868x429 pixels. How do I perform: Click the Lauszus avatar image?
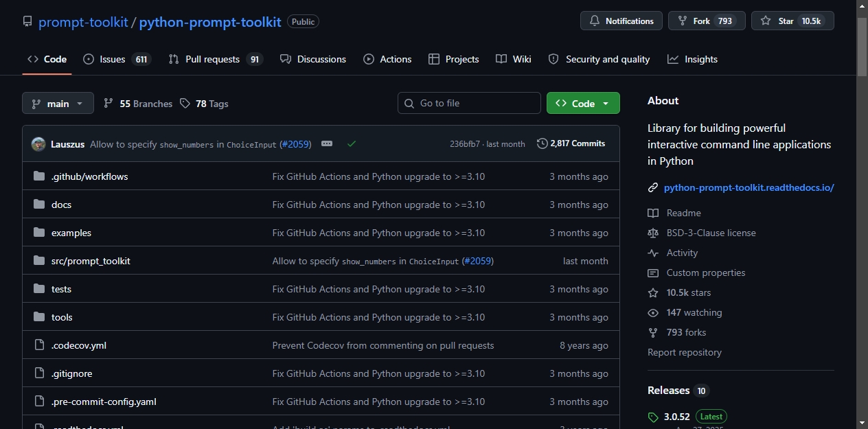tap(38, 144)
